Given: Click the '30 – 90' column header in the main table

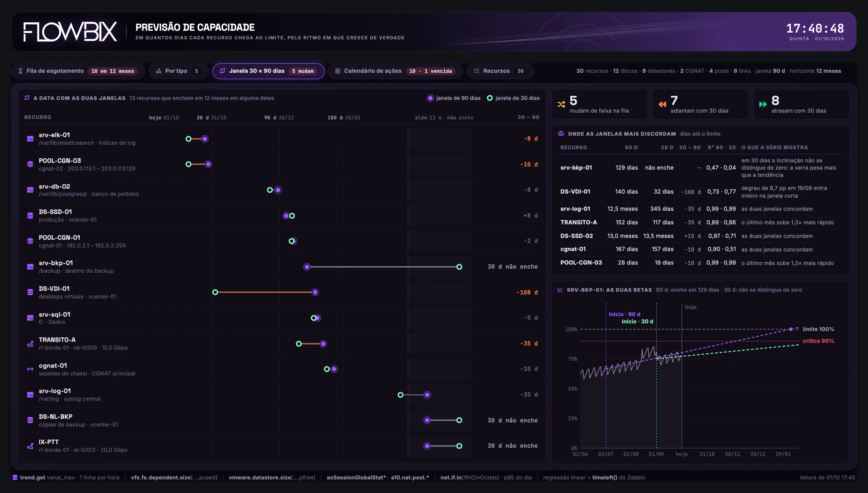Looking at the screenshot, I should tap(528, 117).
